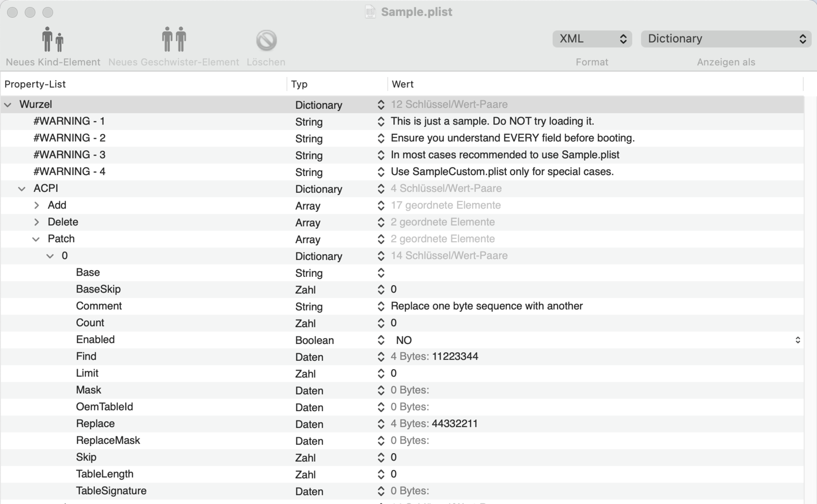Click the Löschen delete icon

click(x=266, y=41)
